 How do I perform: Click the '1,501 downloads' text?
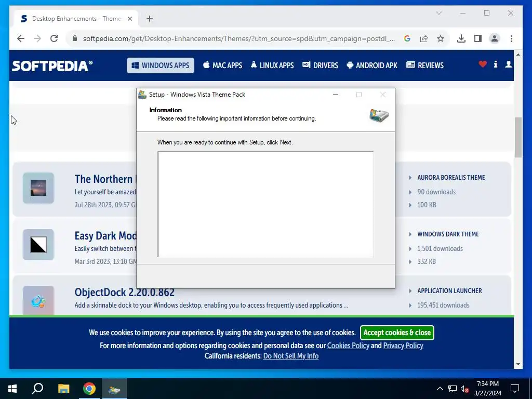click(x=440, y=249)
